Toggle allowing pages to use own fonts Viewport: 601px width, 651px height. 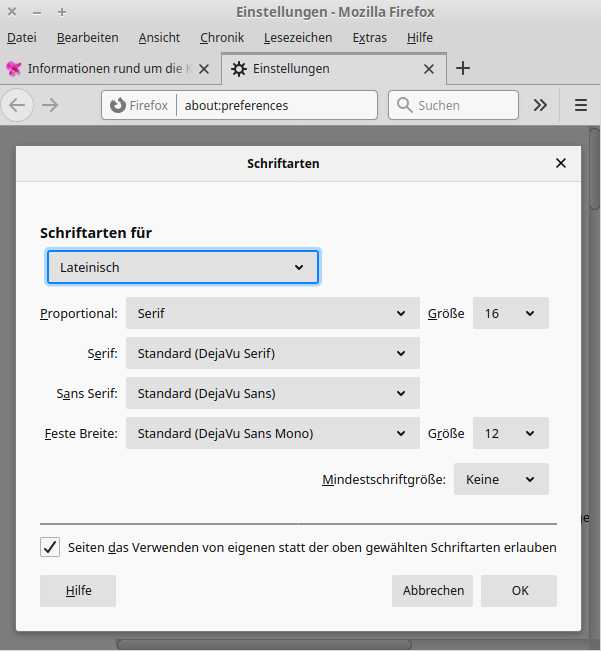50,547
